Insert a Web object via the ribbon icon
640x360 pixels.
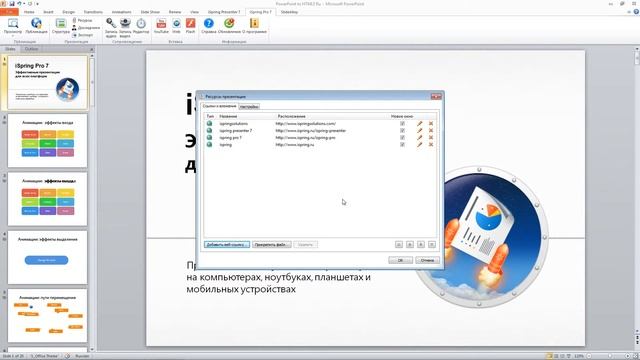(176, 26)
